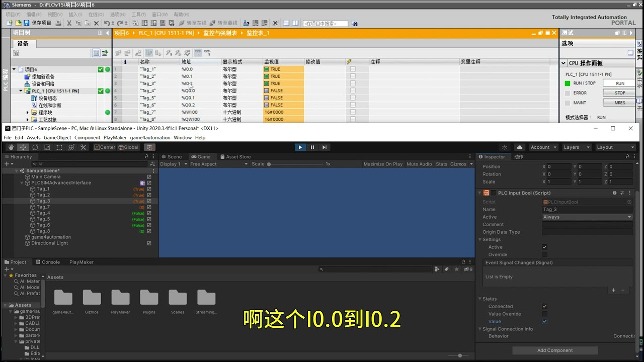
Task: Toggle Main Camera checkbox in Hierarchy
Action: pos(149,177)
